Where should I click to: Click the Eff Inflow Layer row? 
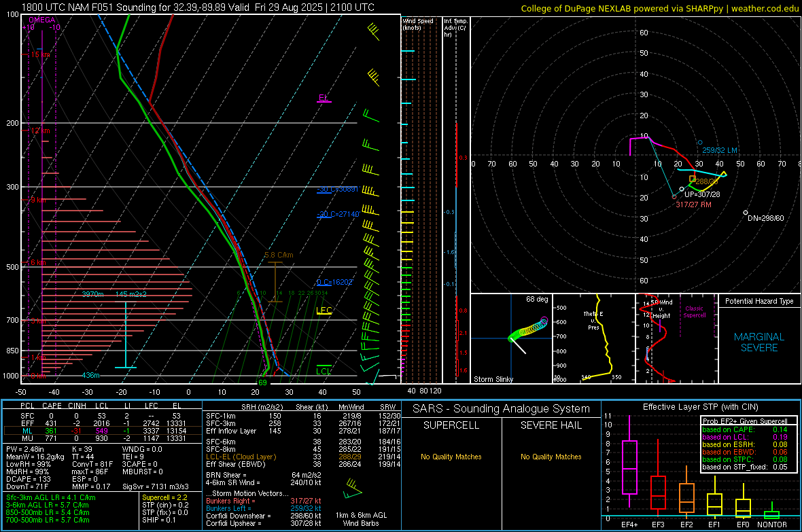pyautogui.click(x=303, y=431)
